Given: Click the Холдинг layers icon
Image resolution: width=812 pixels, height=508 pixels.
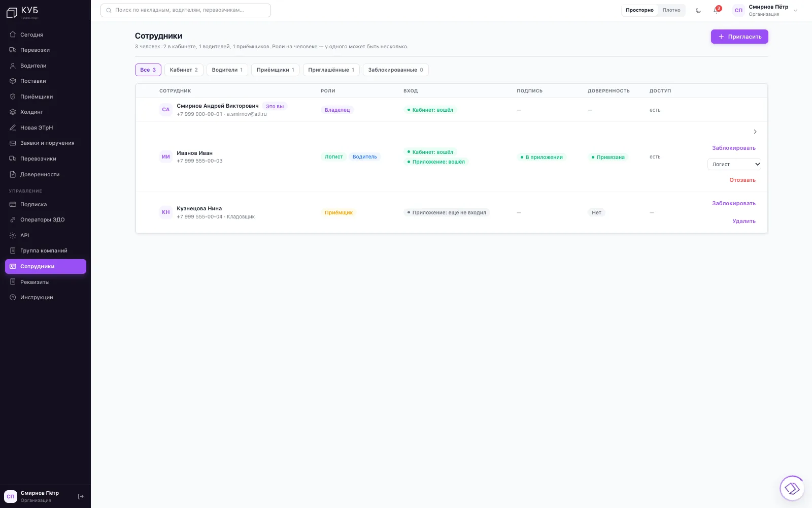Looking at the screenshot, I should 13,112.
